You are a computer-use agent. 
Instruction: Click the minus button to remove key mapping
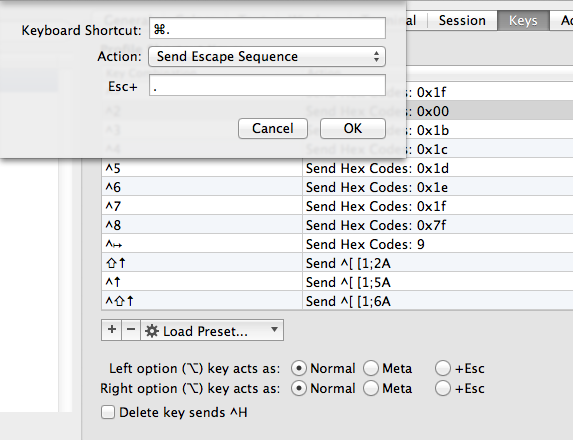click(x=131, y=330)
